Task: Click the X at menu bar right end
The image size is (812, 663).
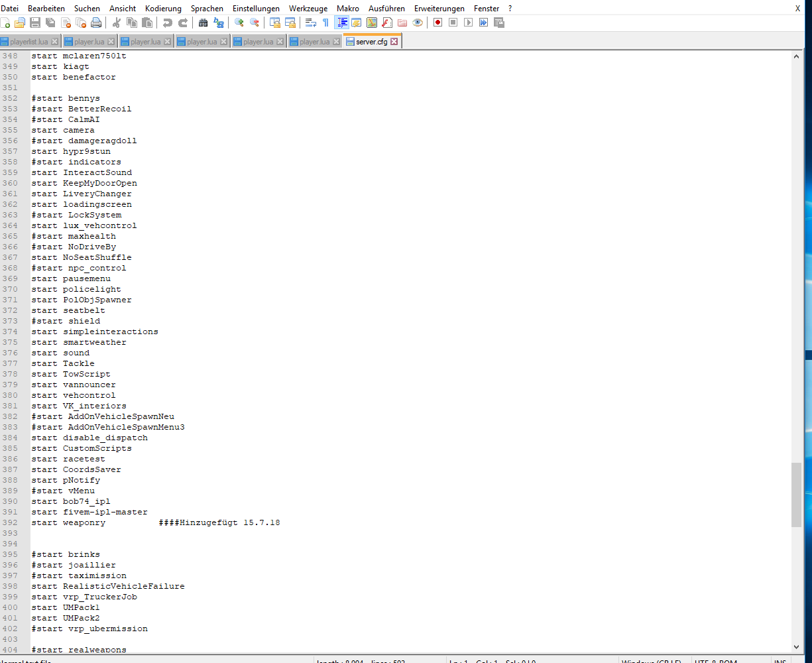Action: (x=797, y=9)
